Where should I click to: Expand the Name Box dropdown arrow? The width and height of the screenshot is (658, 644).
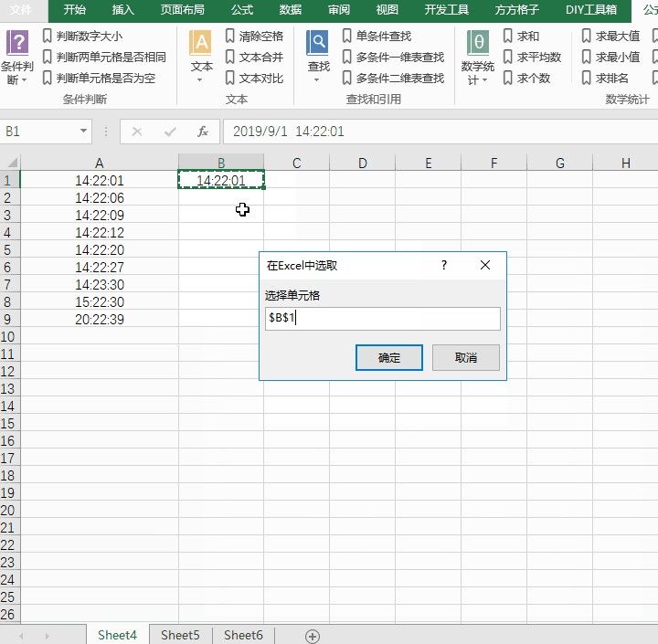pyautogui.click(x=83, y=132)
